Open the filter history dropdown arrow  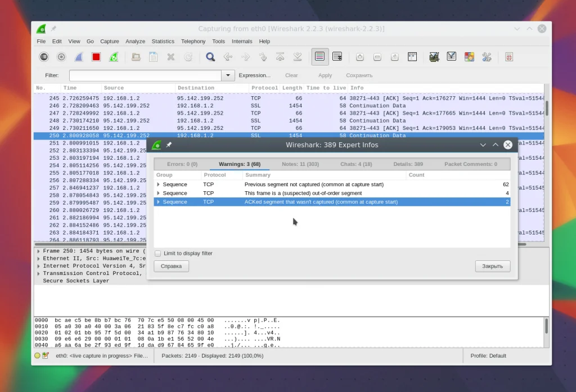coord(228,75)
